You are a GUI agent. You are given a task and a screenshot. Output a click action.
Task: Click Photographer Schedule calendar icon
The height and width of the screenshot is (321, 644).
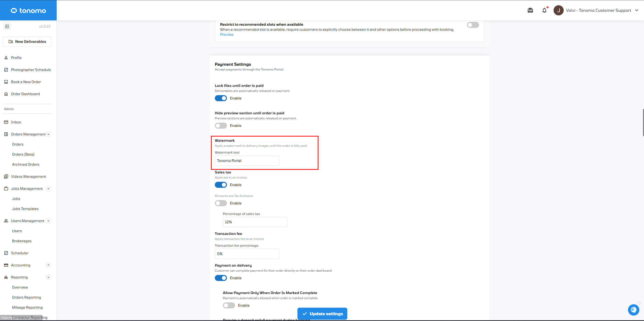pyautogui.click(x=6, y=70)
